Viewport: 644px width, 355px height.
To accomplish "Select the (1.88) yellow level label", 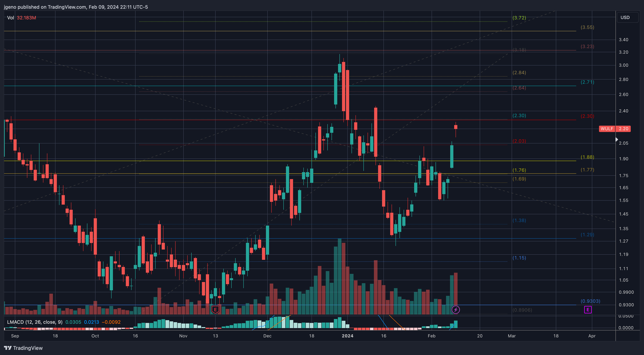I will tap(587, 157).
